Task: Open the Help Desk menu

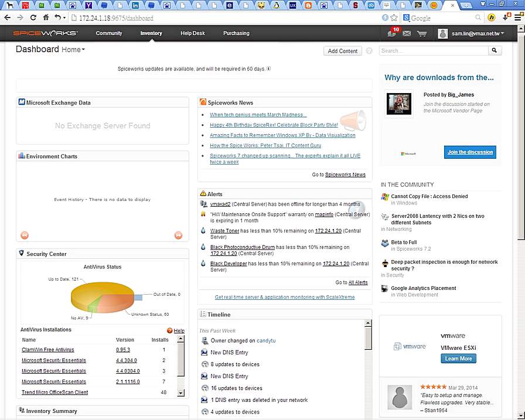Action: click(x=193, y=33)
